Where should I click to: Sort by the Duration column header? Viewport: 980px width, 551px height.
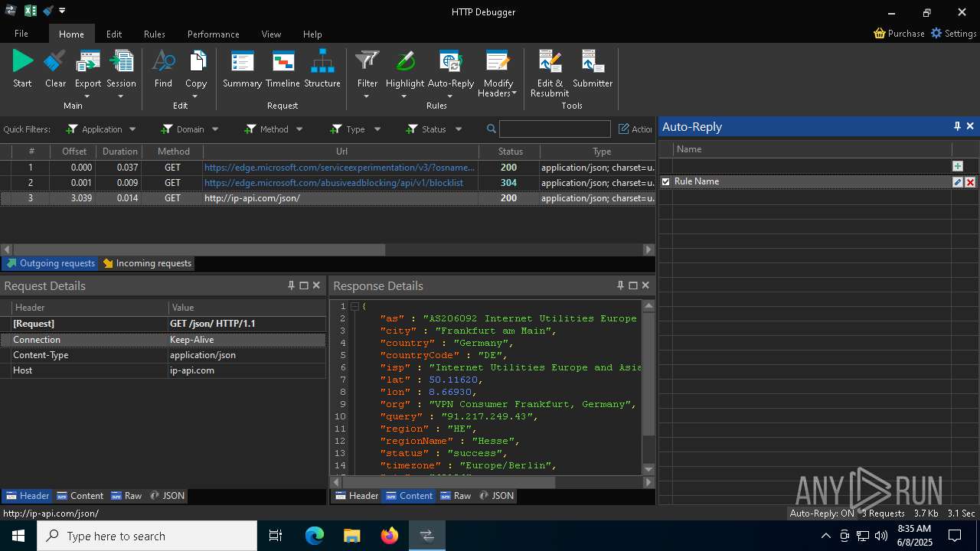120,152
